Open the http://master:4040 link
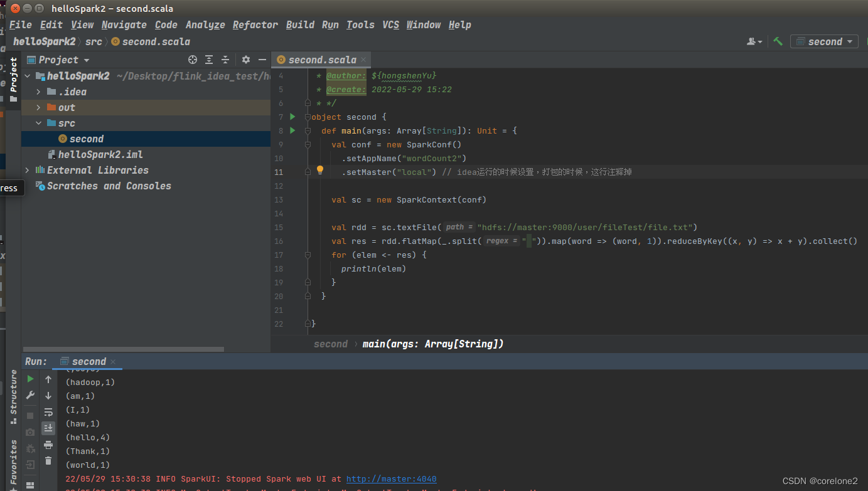This screenshot has height=491, width=868. tap(391, 479)
